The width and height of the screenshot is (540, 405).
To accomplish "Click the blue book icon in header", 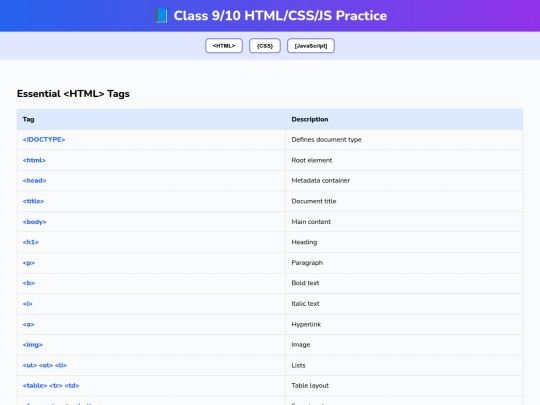I will pos(161,16).
